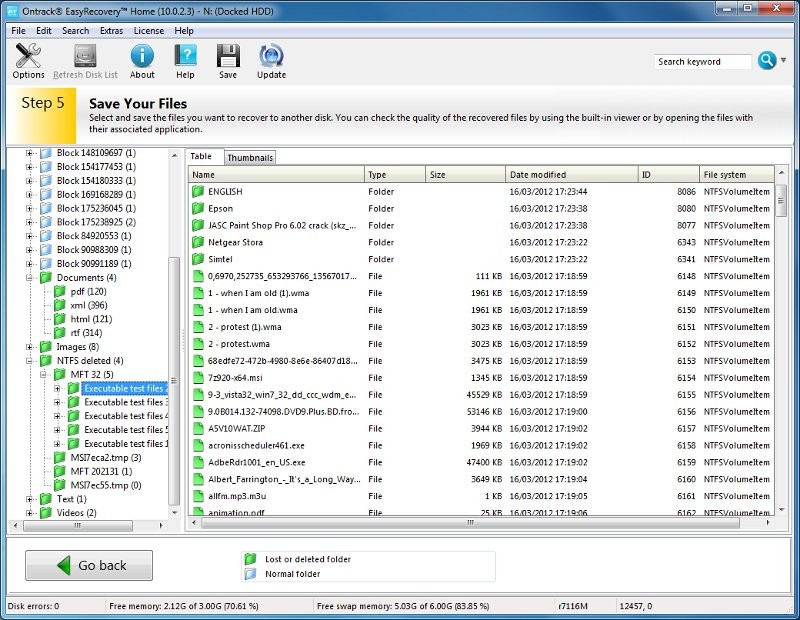Collapse the Documents (4) tree node
The image size is (800, 620).
30,278
